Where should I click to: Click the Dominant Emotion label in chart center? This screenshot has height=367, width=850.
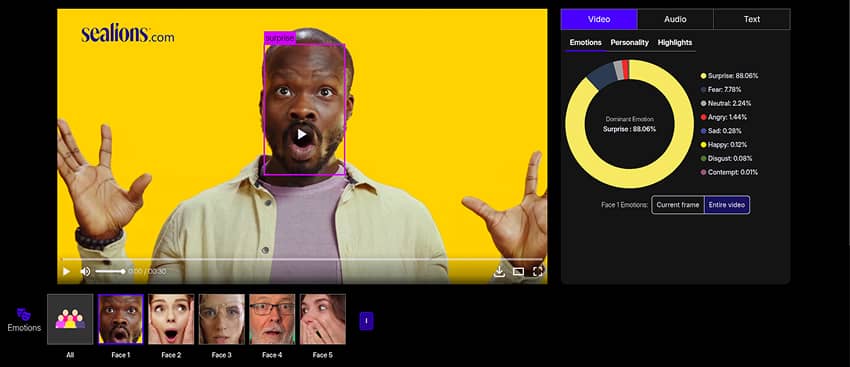(629, 119)
